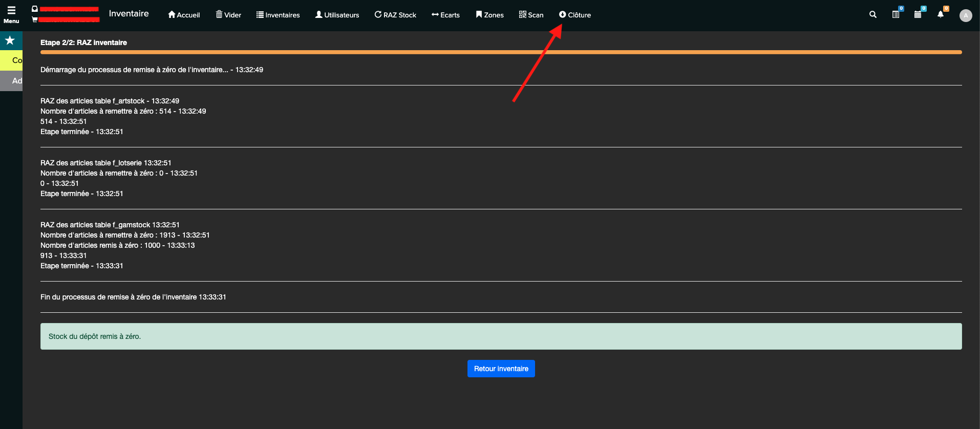Open the hamburger Menu

(x=11, y=14)
